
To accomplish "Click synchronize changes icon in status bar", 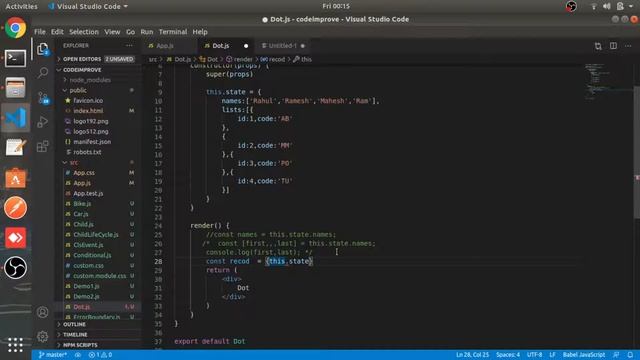I will point(78,355).
